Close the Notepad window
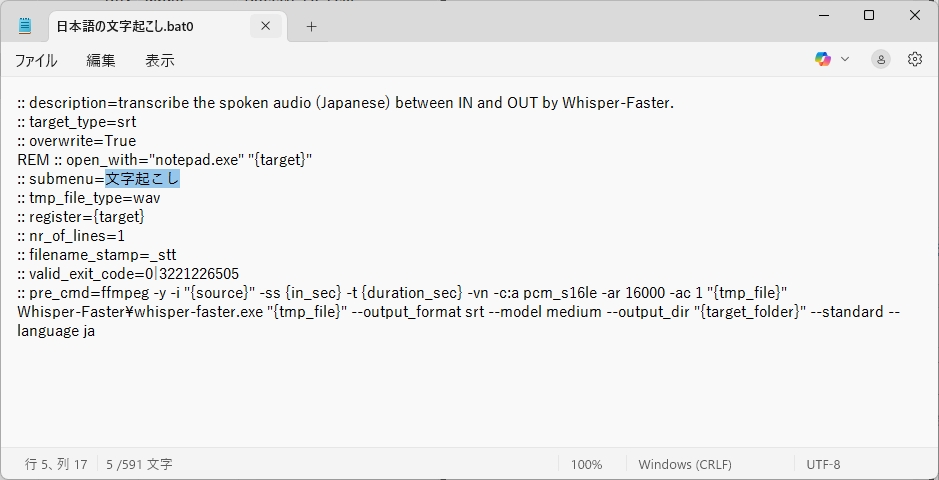This screenshot has width=939, height=480. 915,16
